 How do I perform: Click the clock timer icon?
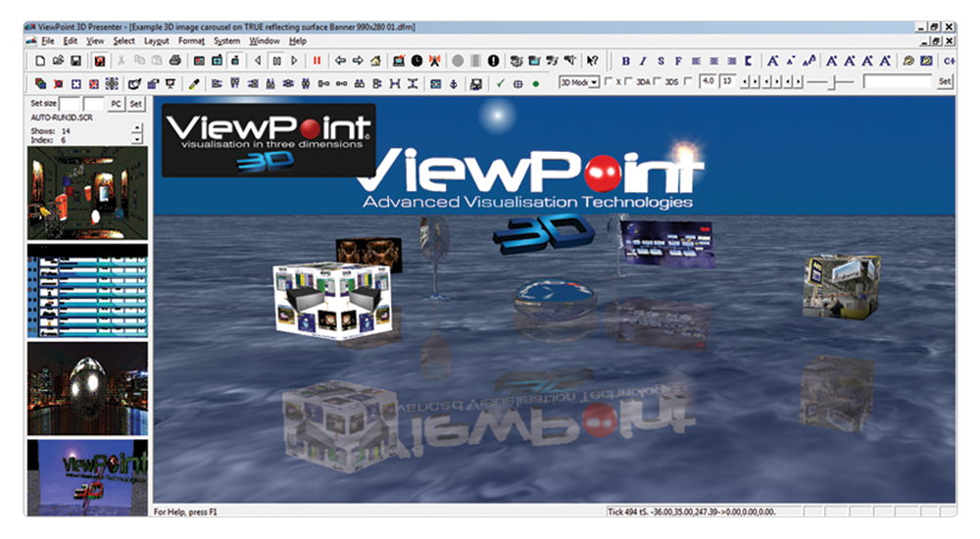click(x=416, y=61)
